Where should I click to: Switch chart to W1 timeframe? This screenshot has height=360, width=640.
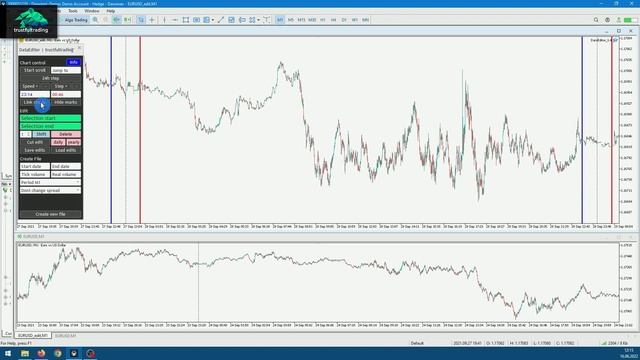[x=355, y=20]
